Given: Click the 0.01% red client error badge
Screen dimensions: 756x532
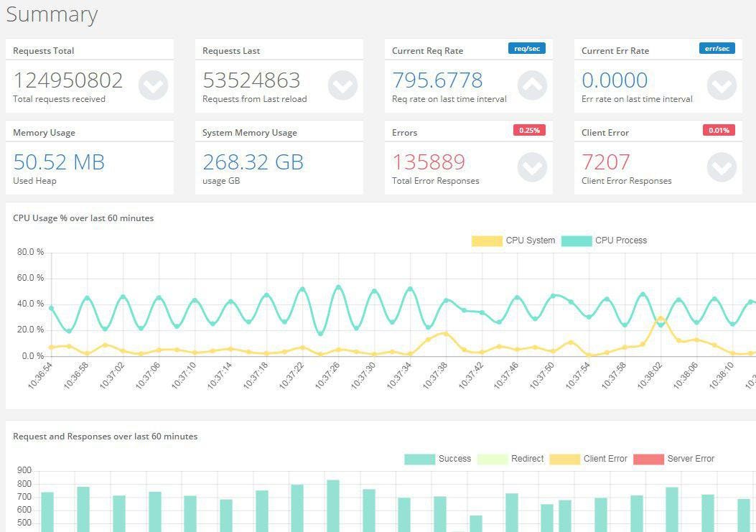Looking at the screenshot, I should (x=719, y=130).
